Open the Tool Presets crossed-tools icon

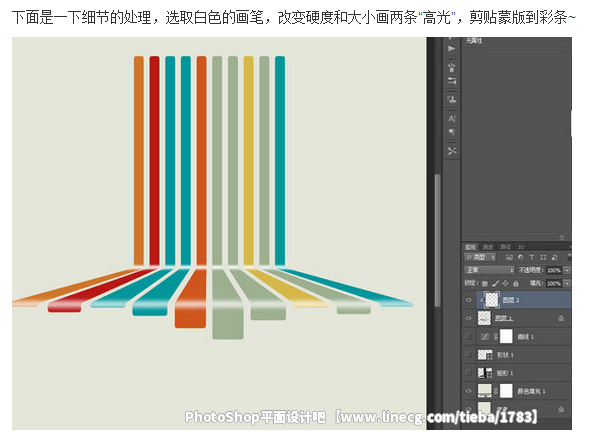452,151
